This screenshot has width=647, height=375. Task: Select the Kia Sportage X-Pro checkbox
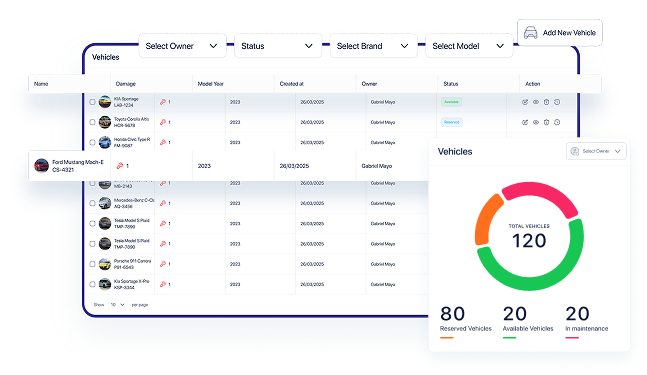point(92,284)
